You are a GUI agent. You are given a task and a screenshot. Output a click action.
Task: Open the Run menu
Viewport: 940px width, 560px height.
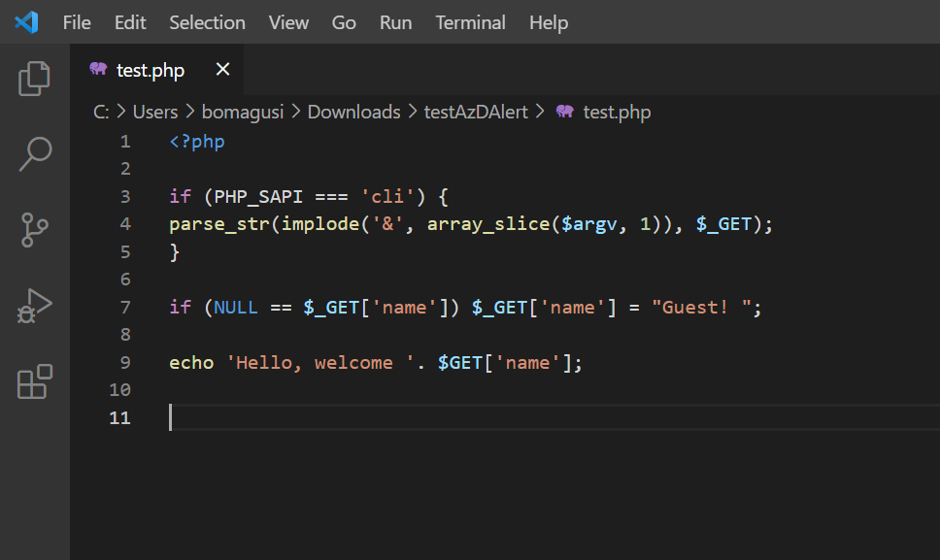[x=395, y=22]
